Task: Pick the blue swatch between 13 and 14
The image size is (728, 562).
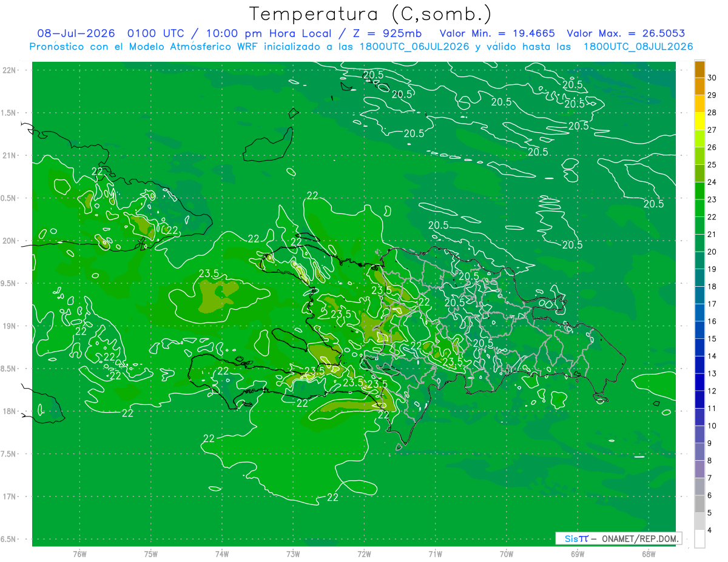Action: (x=699, y=365)
